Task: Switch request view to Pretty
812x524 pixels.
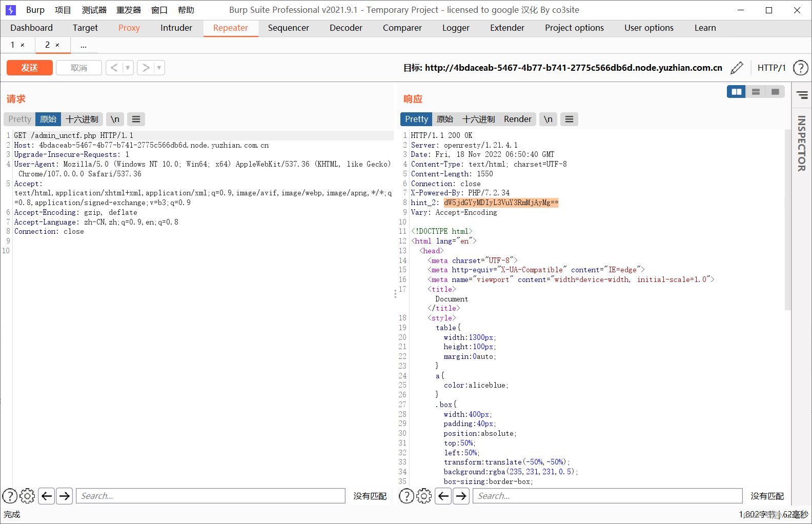Action: click(x=20, y=119)
